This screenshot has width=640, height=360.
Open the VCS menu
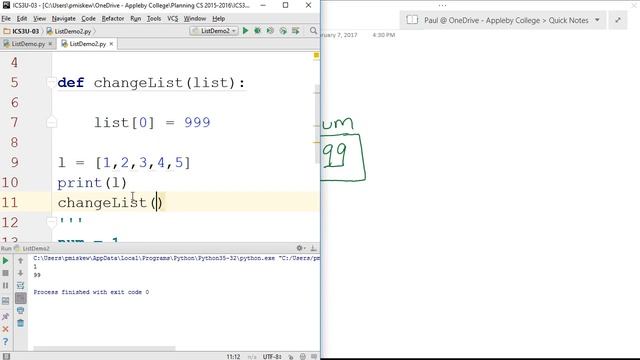(x=172, y=18)
